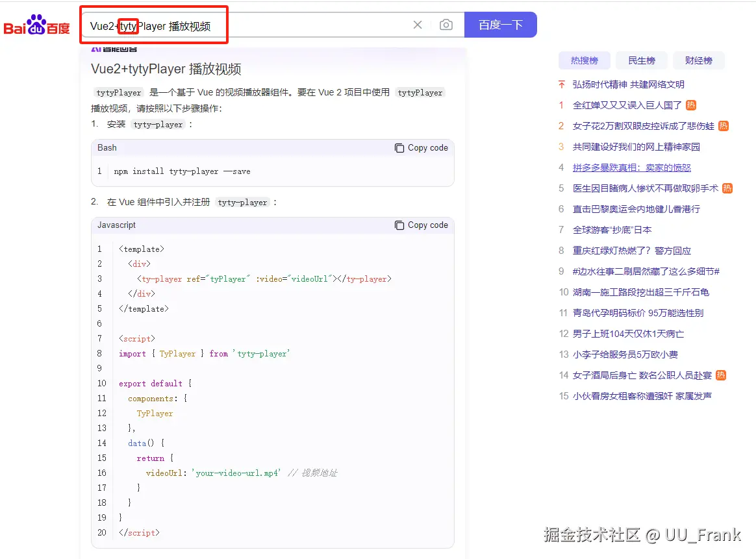Click the import TyPlayer from 'tyty-player' line

coord(204,354)
